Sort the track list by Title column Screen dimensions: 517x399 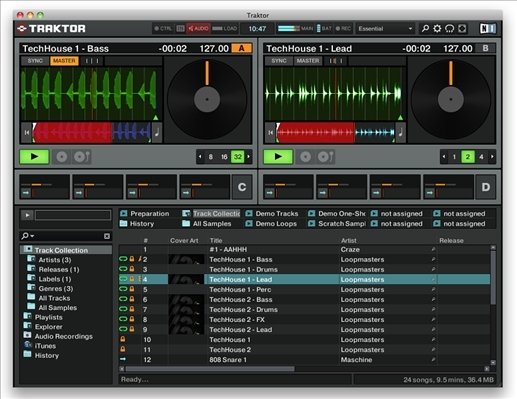(x=216, y=240)
